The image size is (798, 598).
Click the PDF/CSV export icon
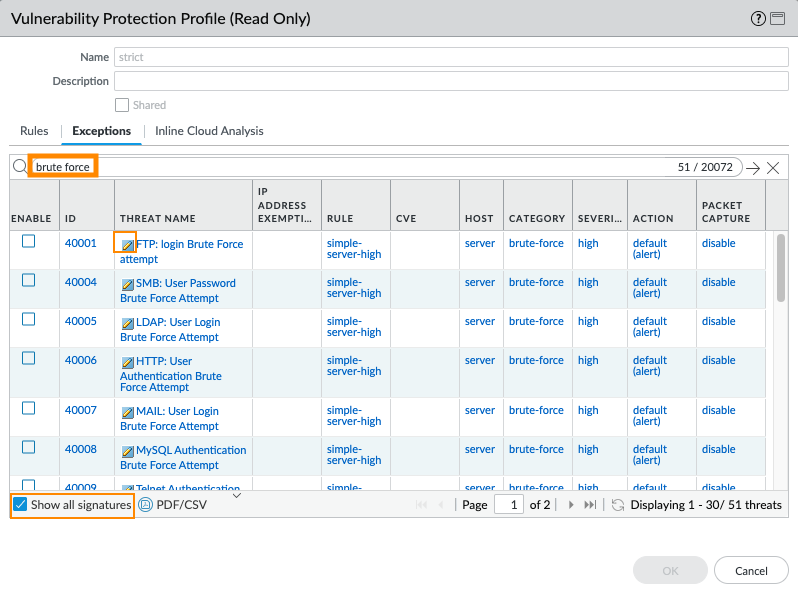click(x=146, y=505)
